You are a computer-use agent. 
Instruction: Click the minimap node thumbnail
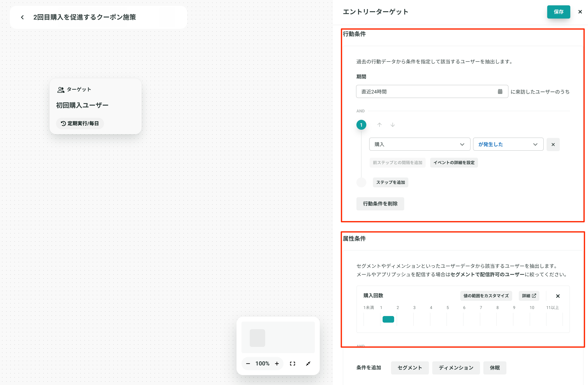point(257,338)
